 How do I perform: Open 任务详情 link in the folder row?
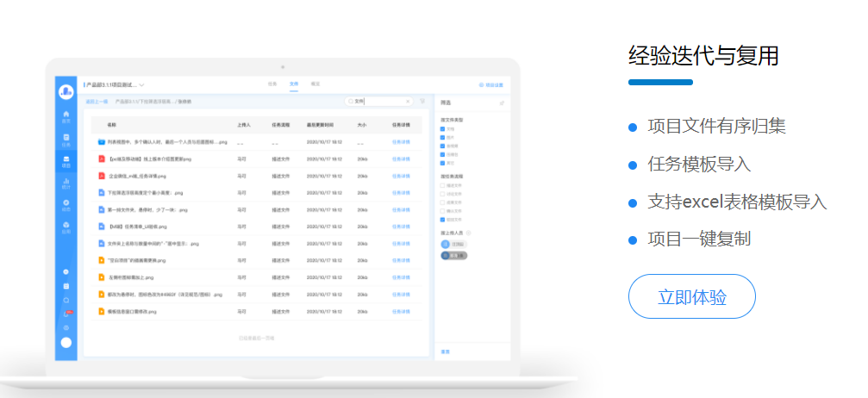401,142
